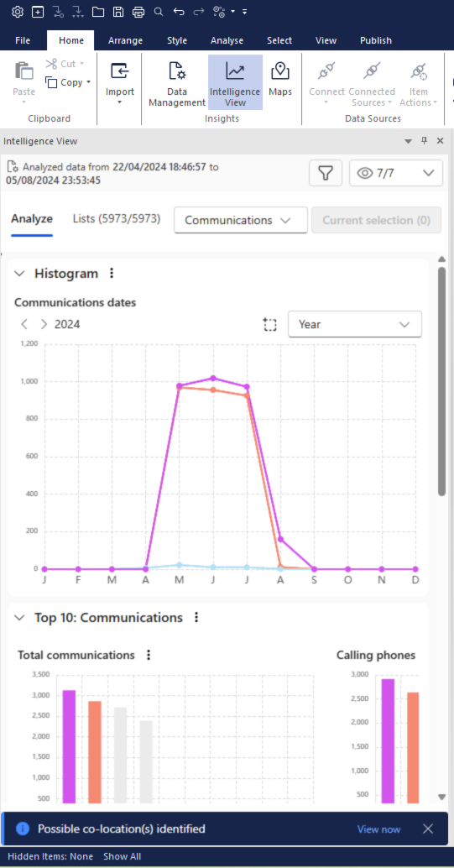
Task: Dismiss the co-location notification
Action: 428,829
